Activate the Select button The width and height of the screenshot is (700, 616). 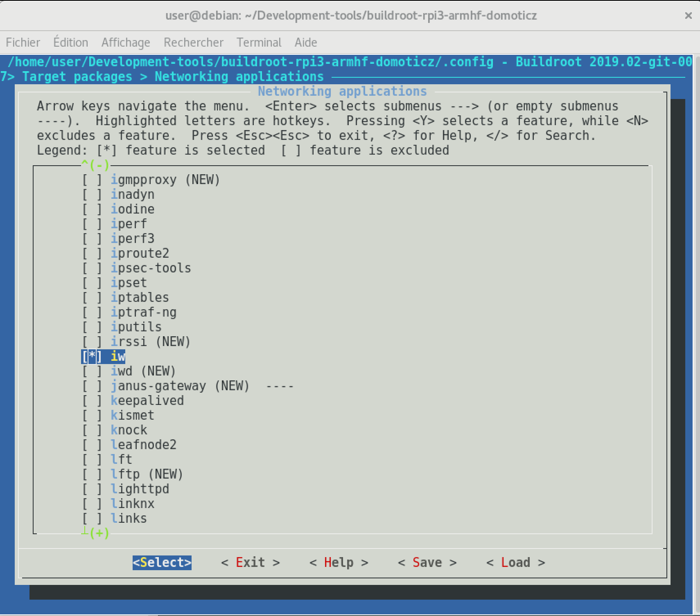(162, 562)
